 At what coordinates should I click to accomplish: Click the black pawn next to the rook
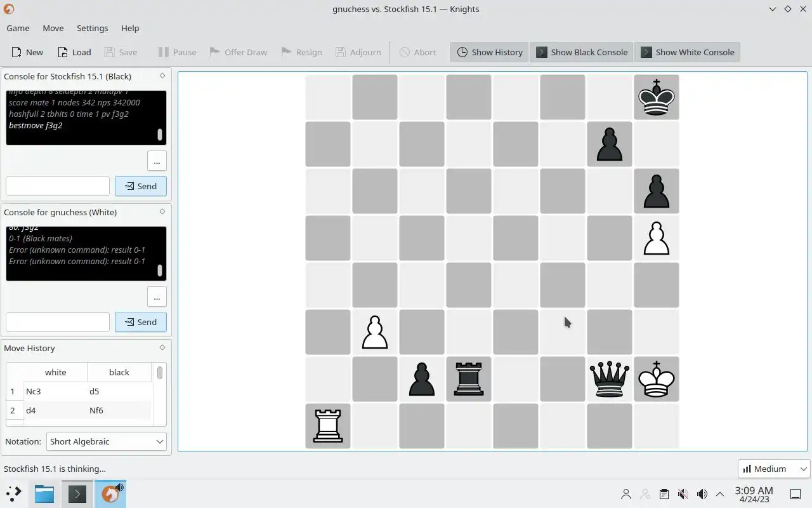click(422, 379)
